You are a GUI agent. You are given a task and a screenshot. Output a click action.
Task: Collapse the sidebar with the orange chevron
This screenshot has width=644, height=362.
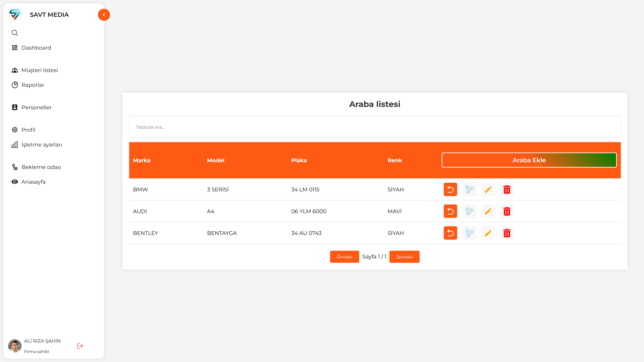coord(104,15)
